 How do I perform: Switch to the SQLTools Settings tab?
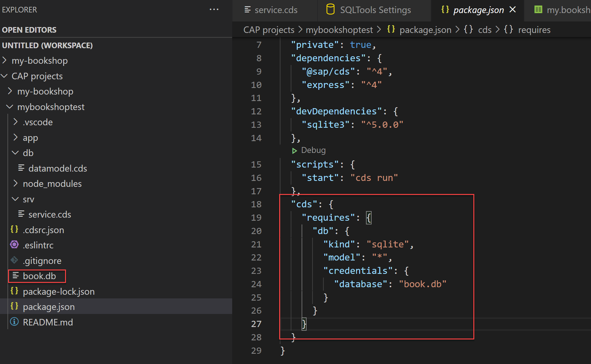368,10
